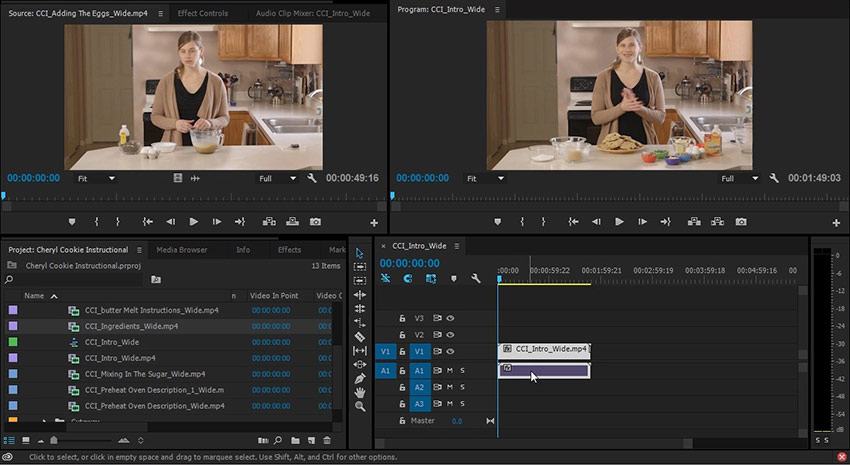Click the trash icon in the Project panel
850x465 pixels.
327,440
